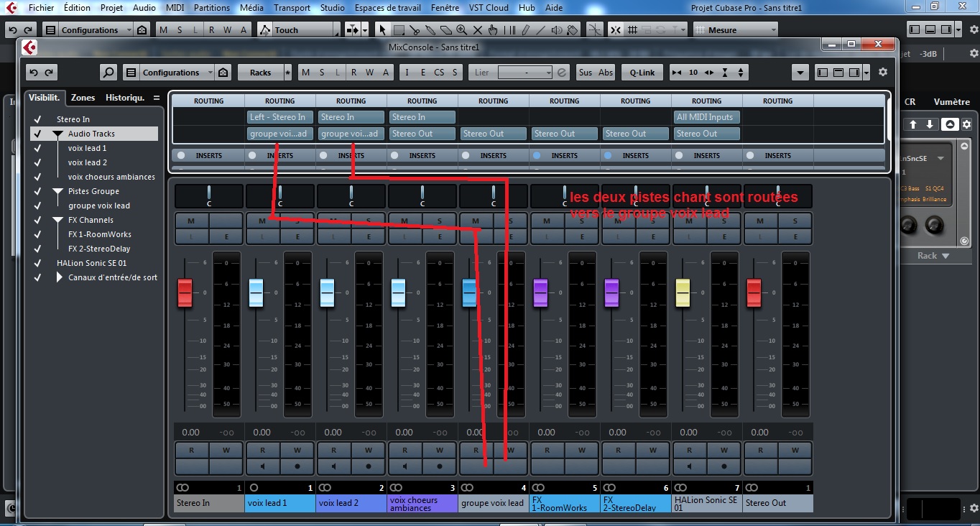Select the hand Play tool
The width and height of the screenshot is (980, 526).
[x=494, y=30]
